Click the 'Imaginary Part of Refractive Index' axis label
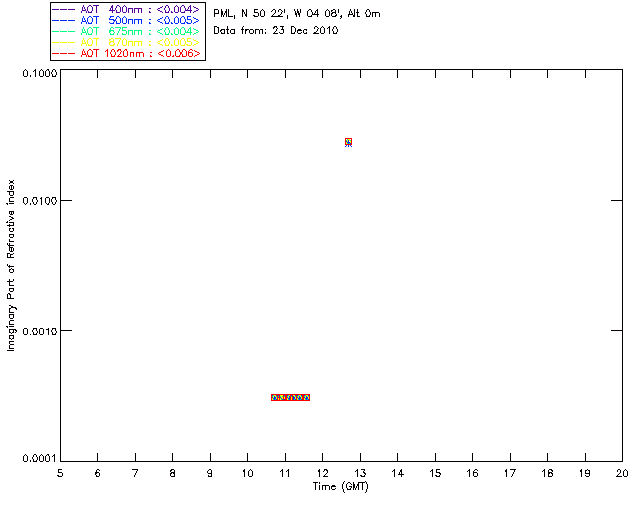This screenshot has width=640, height=512. point(11,265)
